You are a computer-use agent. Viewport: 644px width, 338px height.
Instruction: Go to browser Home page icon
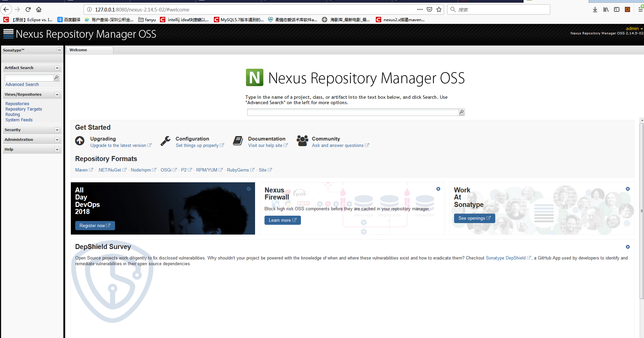pyautogui.click(x=39, y=9)
